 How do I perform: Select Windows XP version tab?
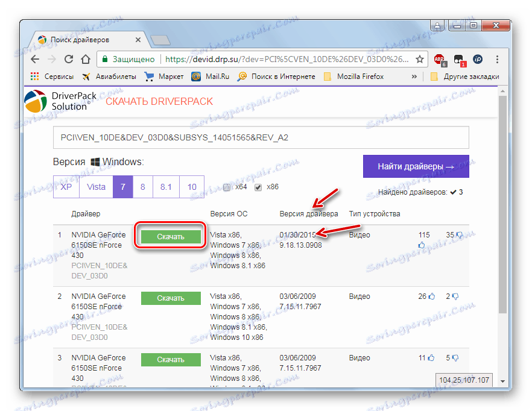click(x=66, y=187)
